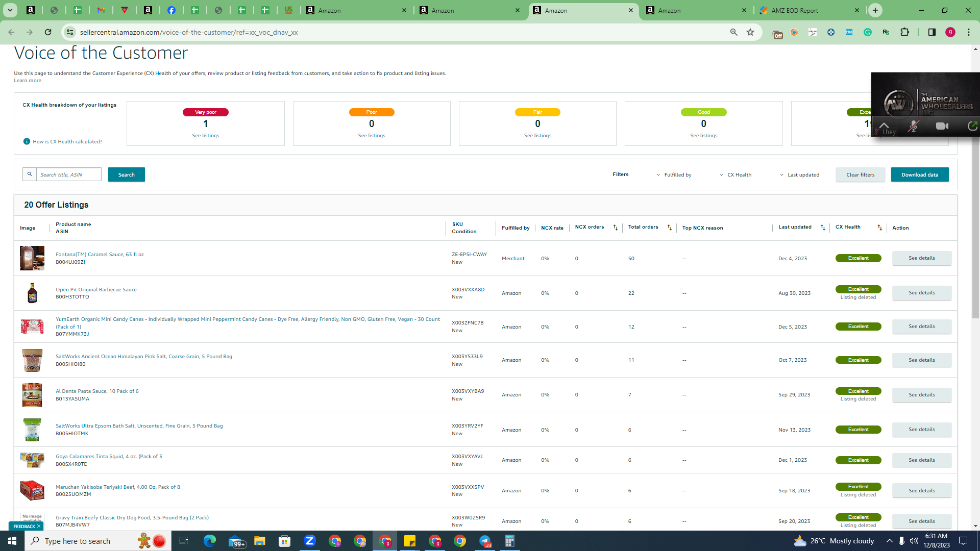The width and height of the screenshot is (980, 551).
Task: Show hidden icons in the system tray
Action: click(x=890, y=541)
